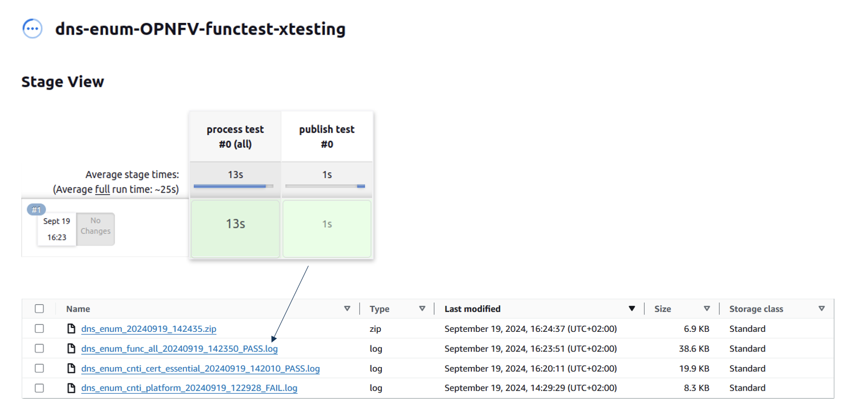
Task: Open the Type column sort arrow
Action: coord(422,308)
